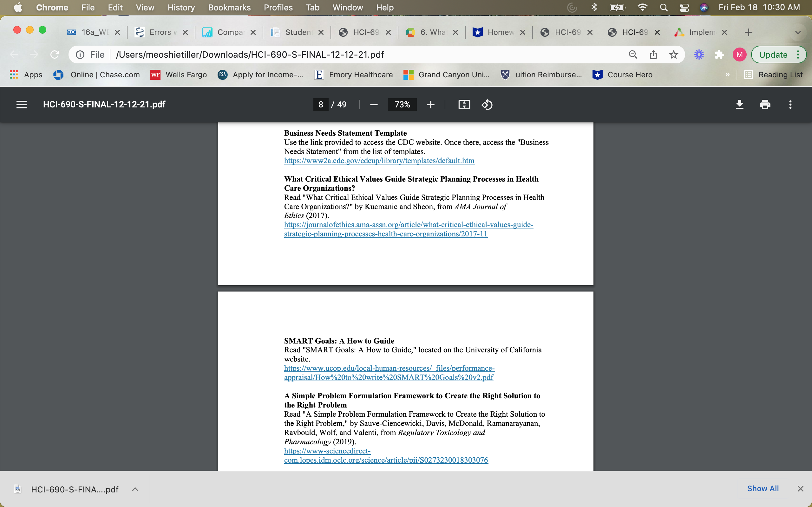
Task: Collapse the downloaded PDF options arrow
Action: pos(135,489)
